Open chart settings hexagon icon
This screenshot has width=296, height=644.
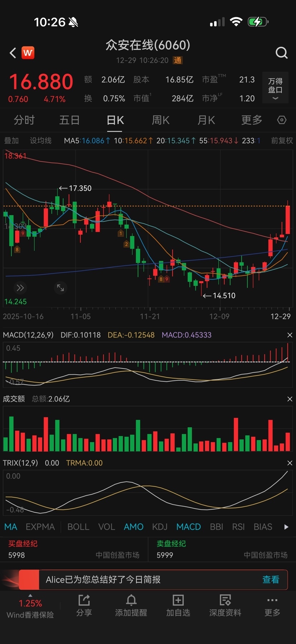(282, 120)
